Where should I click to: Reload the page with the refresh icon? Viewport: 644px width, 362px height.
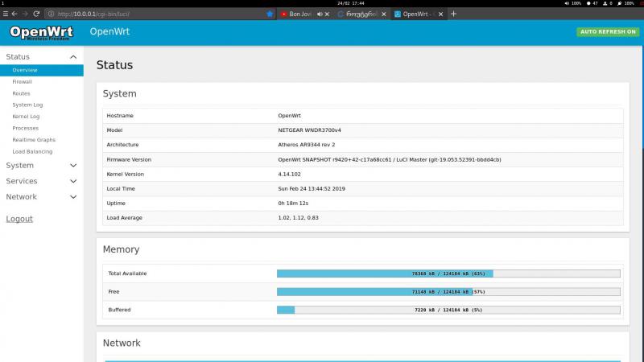(37, 14)
